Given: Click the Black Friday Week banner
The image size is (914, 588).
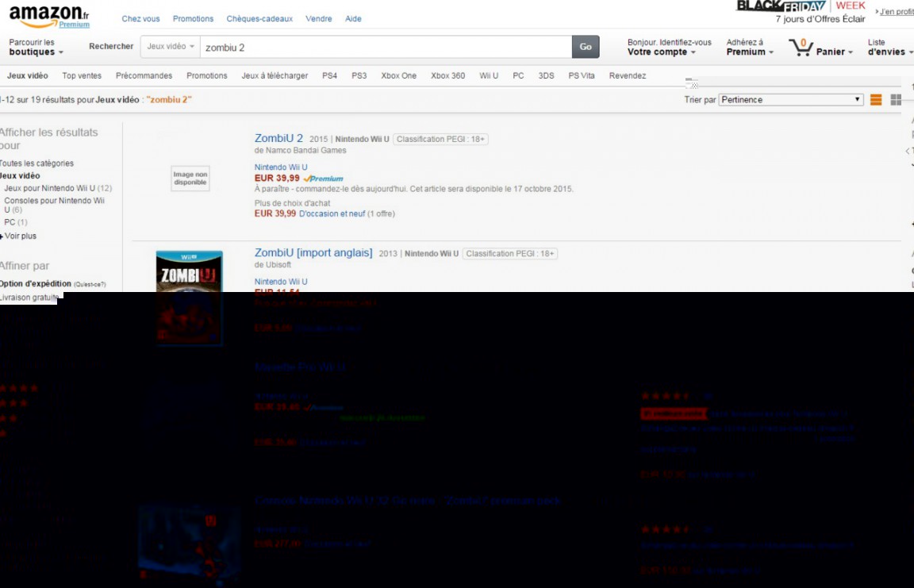Looking at the screenshot, I should click(x=801, y=7).
